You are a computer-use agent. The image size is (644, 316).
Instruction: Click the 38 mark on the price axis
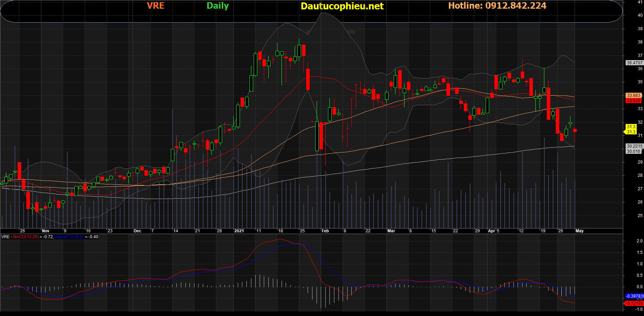[640, 42]
